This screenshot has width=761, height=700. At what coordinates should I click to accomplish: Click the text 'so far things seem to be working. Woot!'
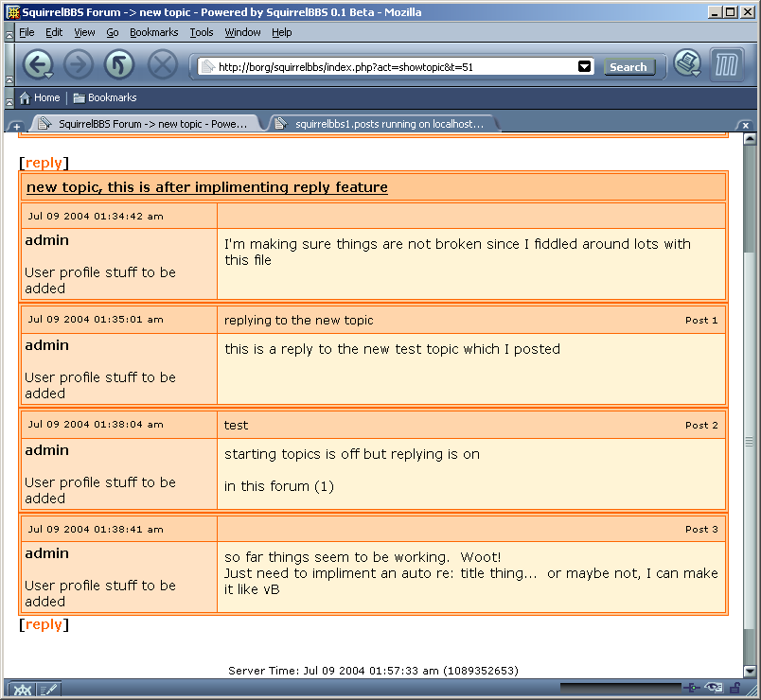[363, 557]
